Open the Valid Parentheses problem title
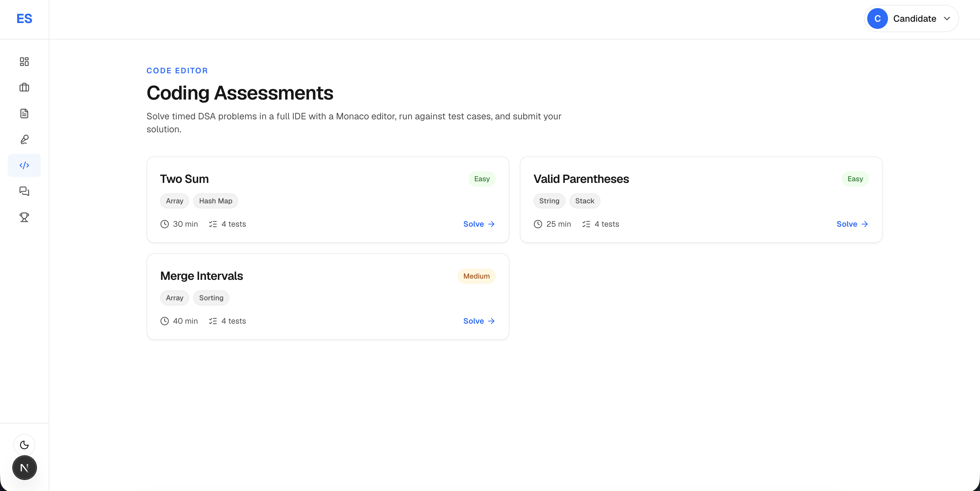 [x=581, y=179]
